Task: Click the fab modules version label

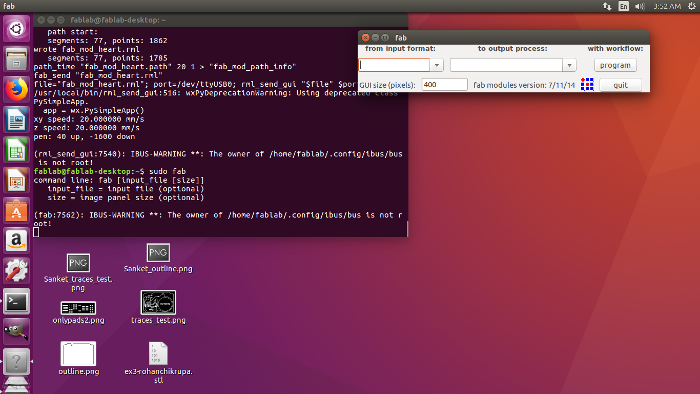Action: tap(524, 85)
